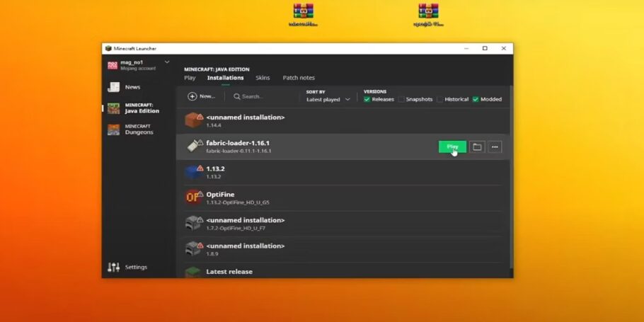Viewport: 644px width, 322px height.
Task: Click the OptiFine installation icon
Action: 192,197
